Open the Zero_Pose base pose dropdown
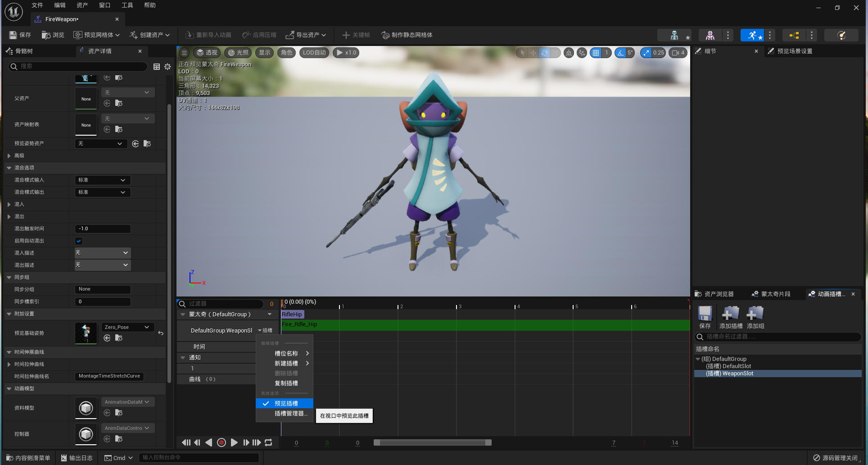 [x=128, y=327]
